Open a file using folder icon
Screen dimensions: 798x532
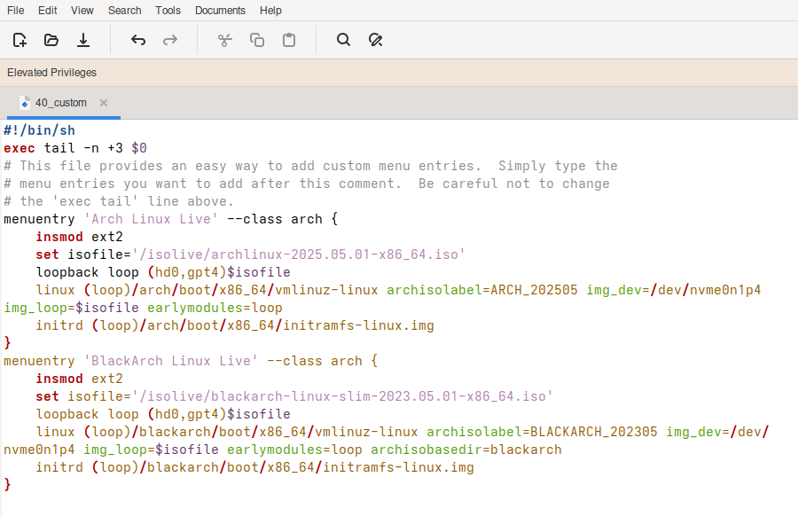[51, 40]
